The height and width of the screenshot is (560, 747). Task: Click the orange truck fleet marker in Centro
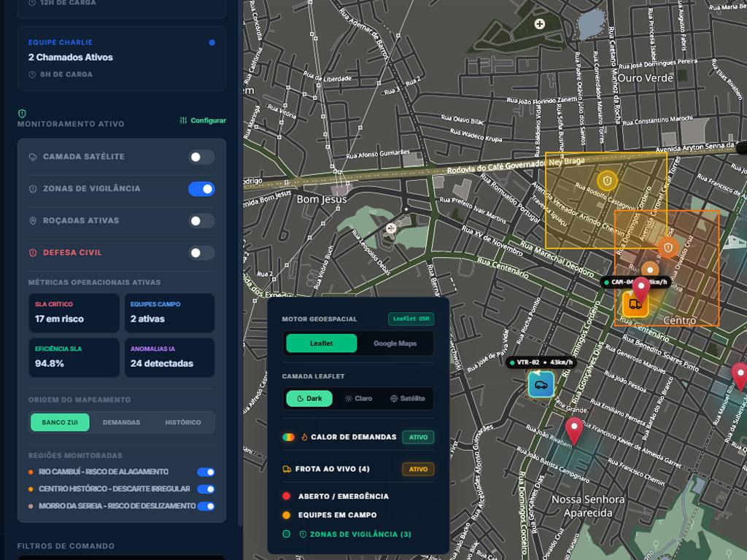coord(635,306)
